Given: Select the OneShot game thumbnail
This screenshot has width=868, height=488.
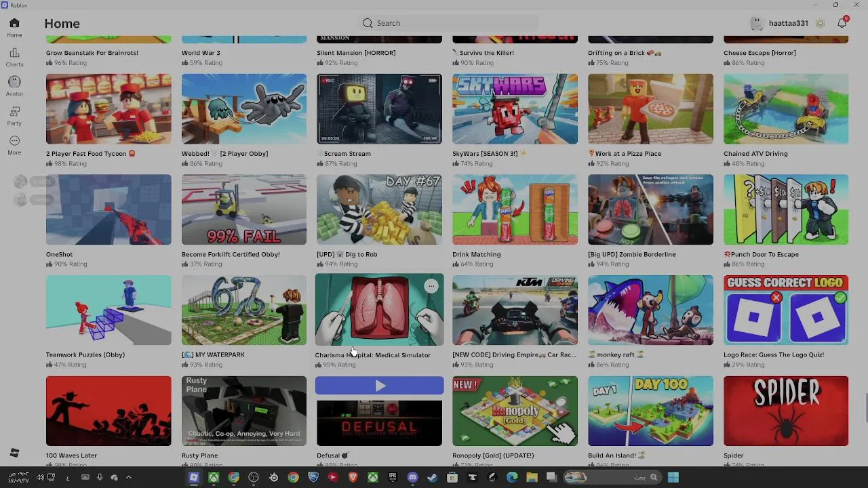Looking at the screenshot, I should click(108, 209).
